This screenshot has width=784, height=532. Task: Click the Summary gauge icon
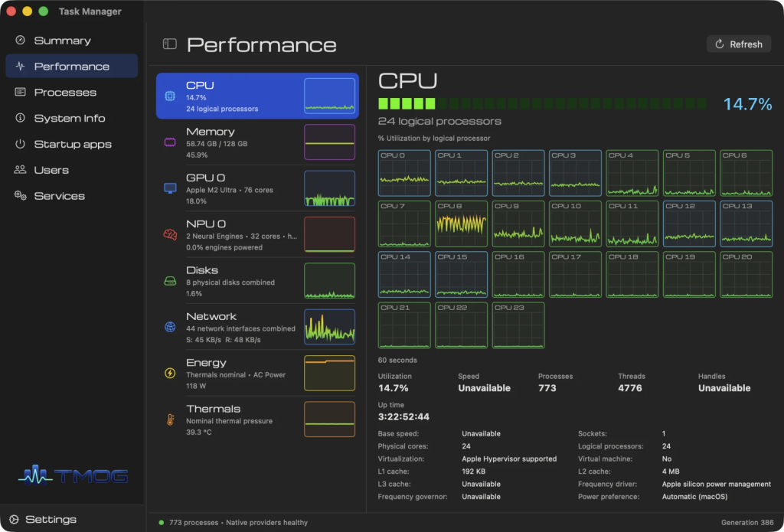click(20, 40)
